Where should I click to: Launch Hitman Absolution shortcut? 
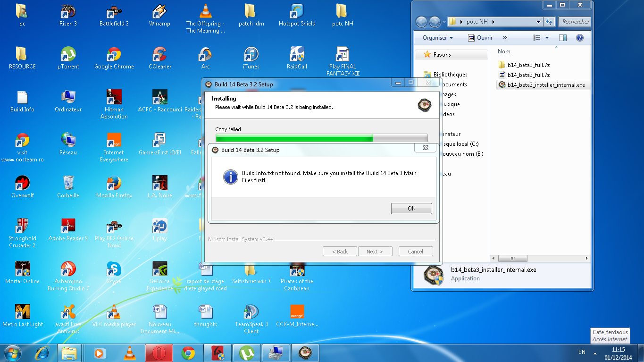(114, 105)
